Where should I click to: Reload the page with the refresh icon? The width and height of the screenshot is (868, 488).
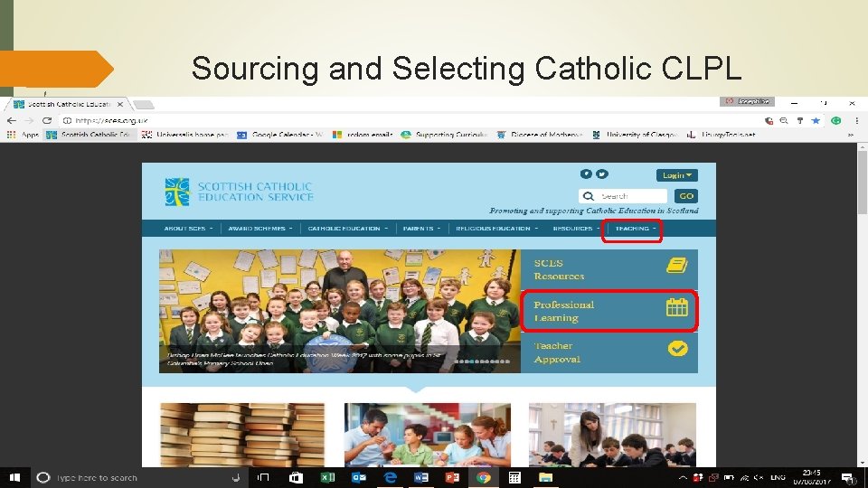[x=47, y=120]
